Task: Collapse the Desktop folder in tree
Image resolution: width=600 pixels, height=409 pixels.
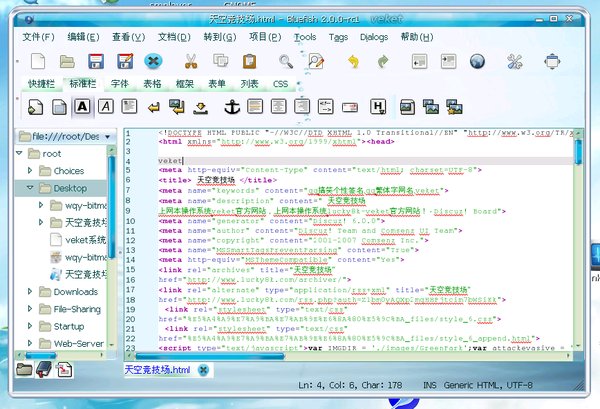Action: (28, 187)
